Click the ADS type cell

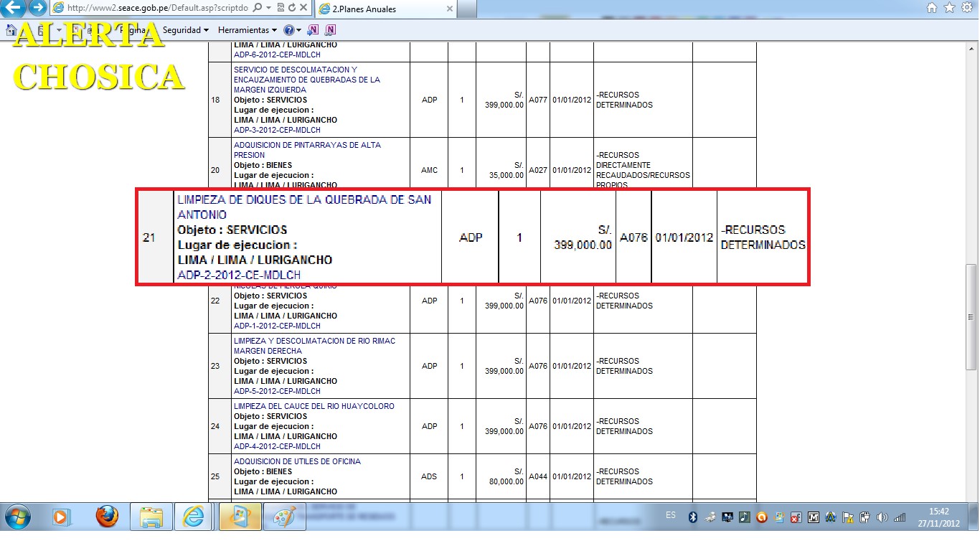429,476
